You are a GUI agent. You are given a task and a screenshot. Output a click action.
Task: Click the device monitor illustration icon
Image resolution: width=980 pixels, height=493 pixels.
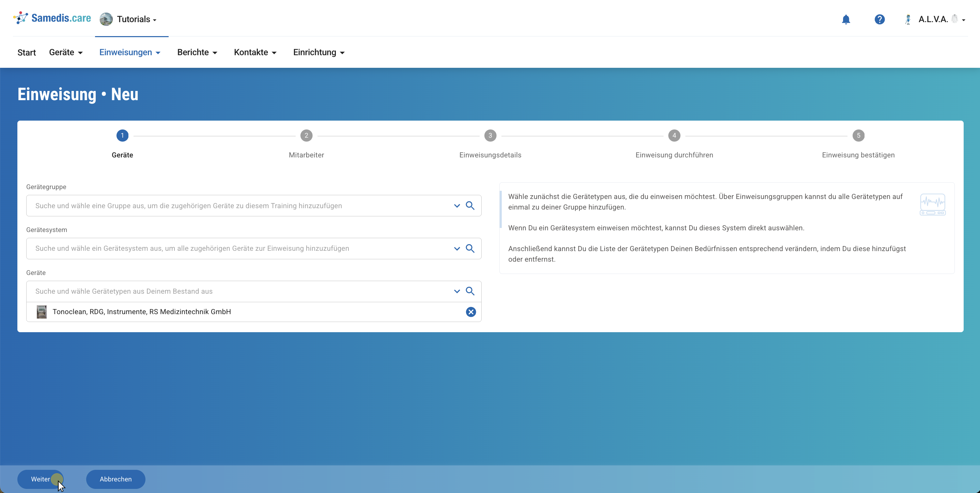(932, 205)
